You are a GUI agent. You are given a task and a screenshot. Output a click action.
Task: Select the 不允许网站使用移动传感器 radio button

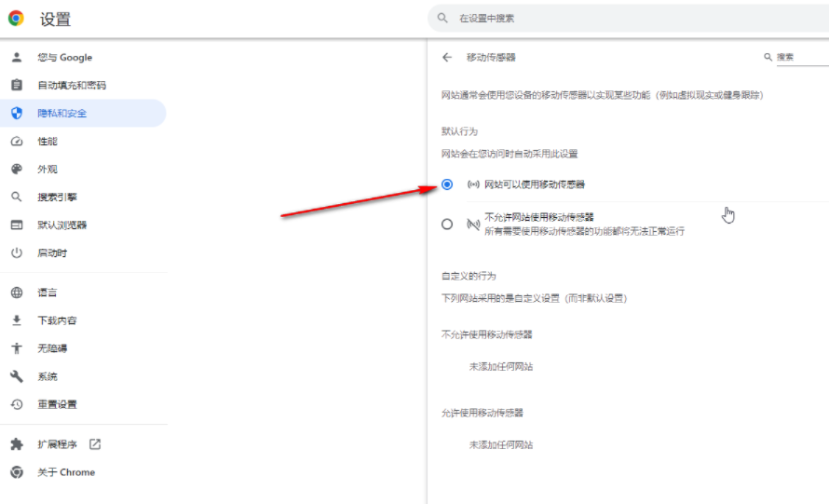[447, 225]
